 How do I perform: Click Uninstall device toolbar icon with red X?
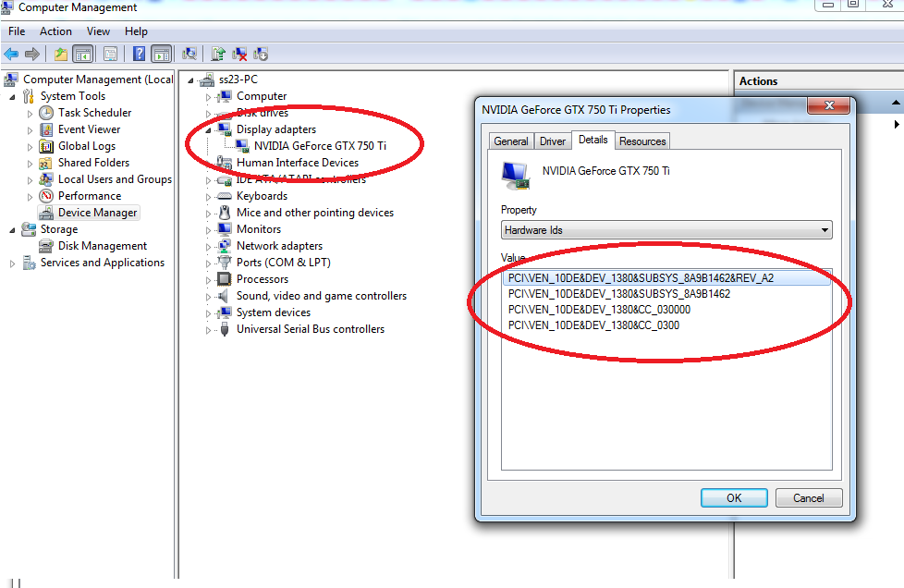coord(239,55)
